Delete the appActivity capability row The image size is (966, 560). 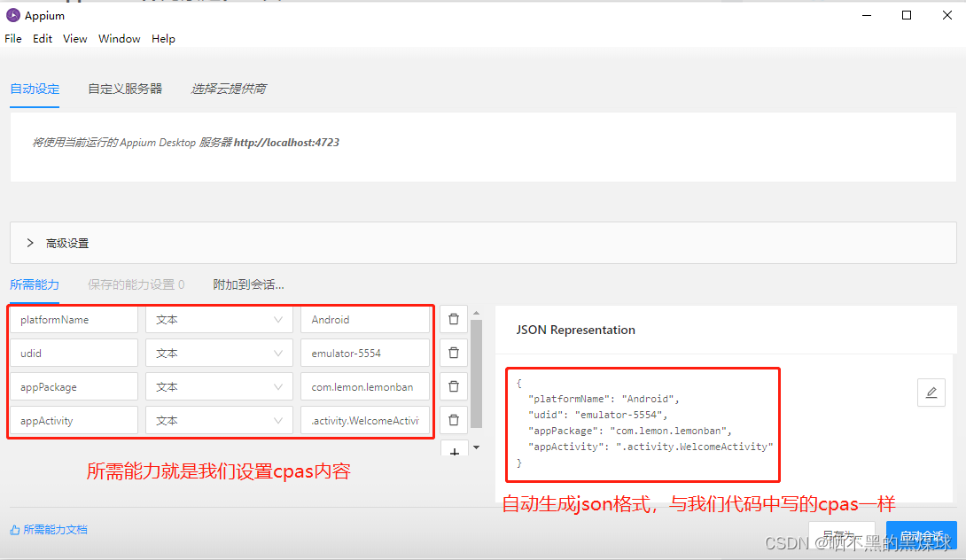coord(454,420)
